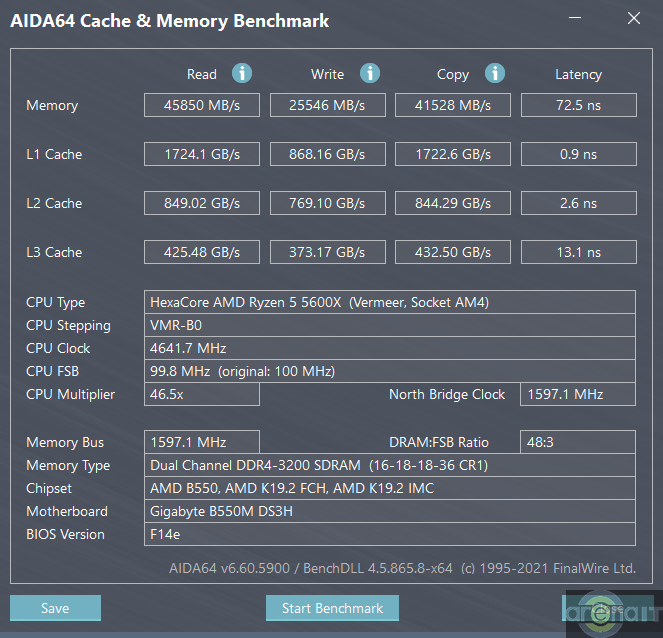Select the L3 Cache Copy result
This screenshot has width=663, height=638.
[453, 252]
